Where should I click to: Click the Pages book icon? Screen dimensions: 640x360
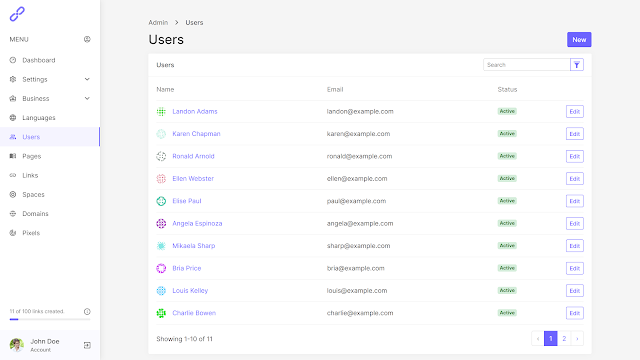(x=13, y=156)
